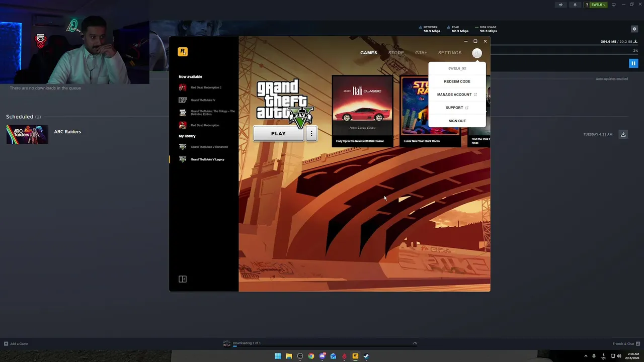The image size is (644, 362).
Task: Click the Steam bottom download progress bar
Action: click(325, 346)
